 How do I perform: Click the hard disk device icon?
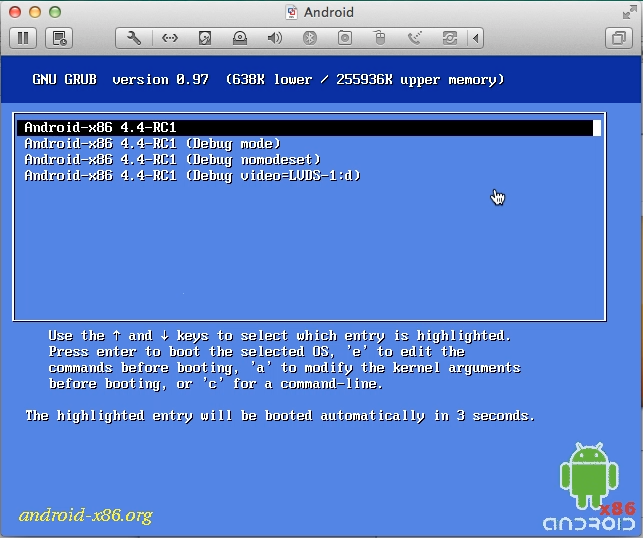pos(205,38)
